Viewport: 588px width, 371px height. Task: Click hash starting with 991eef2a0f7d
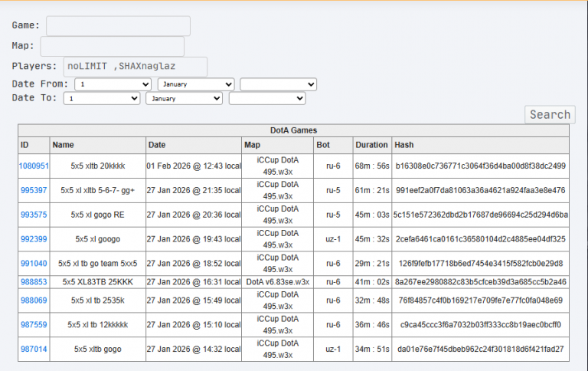(480, 190)
